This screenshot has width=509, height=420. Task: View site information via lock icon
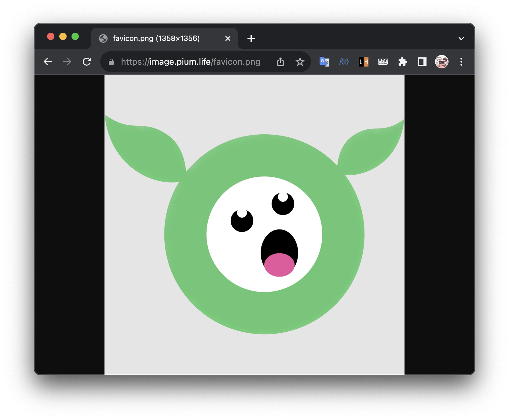pyautogui.click(x=111, y=62)
